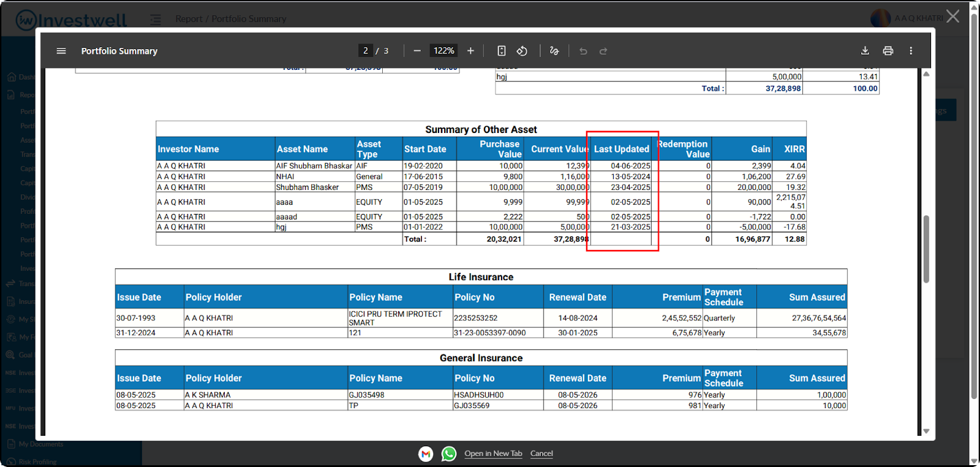Viewport: 980px width, 467px height.
Task: Click the 21-03-2025 last updated date
Action: click(x=630, y=227)
